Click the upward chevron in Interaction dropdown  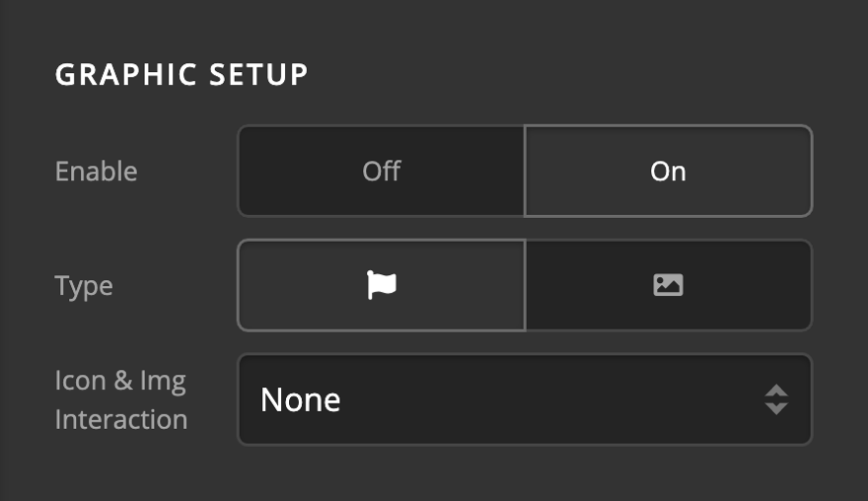point(776,391)
